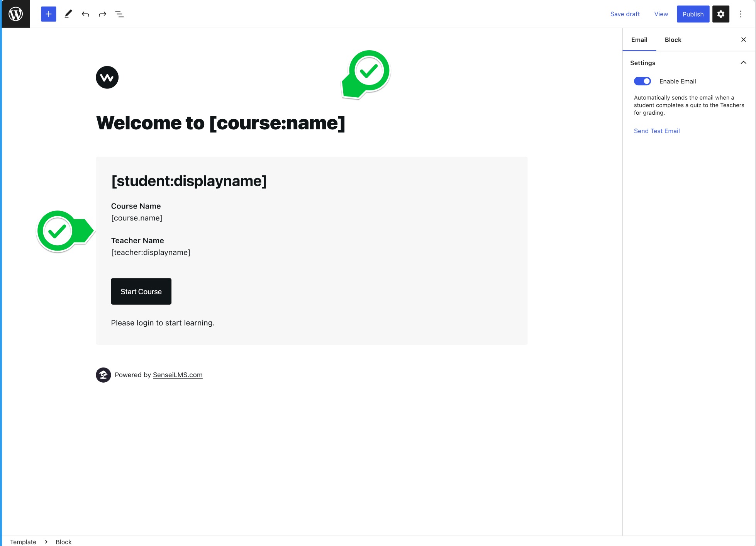756x546 pixels.
Task: Open the document overview panel
Action: click(x=119, y=14)
